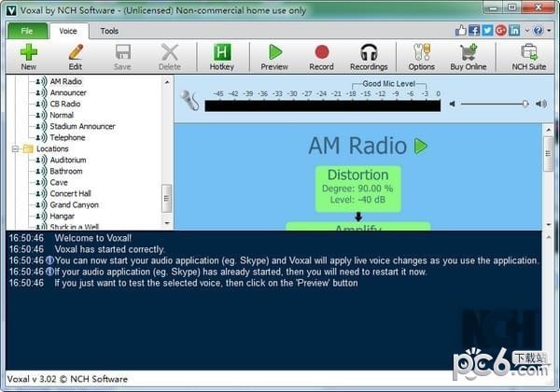Open the File tab
Image resolution: width=560 pixels, height=392 pixels.
tap(27, 31)
